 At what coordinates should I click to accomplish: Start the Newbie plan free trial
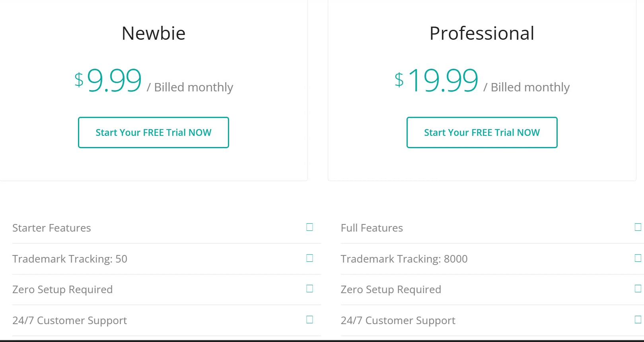click(154, 132)
